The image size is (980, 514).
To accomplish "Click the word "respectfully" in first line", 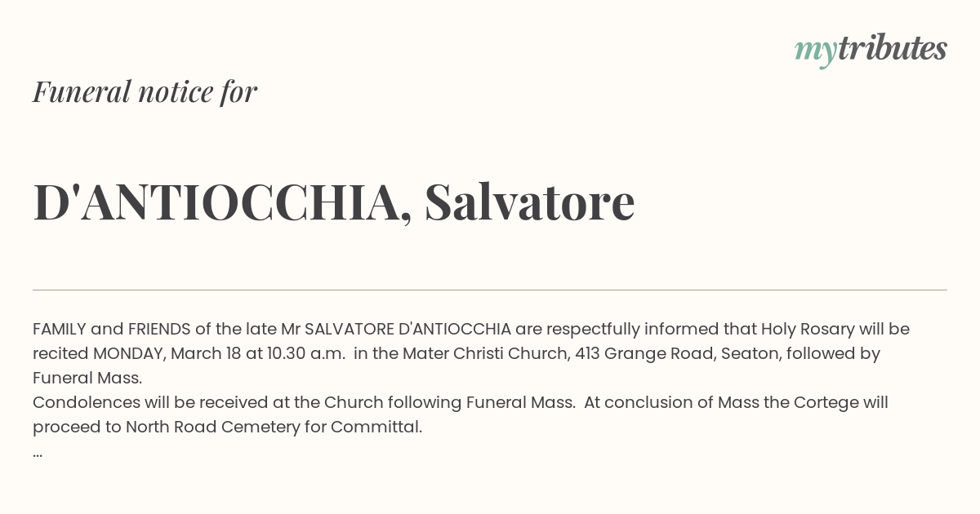I will [593, 330].
